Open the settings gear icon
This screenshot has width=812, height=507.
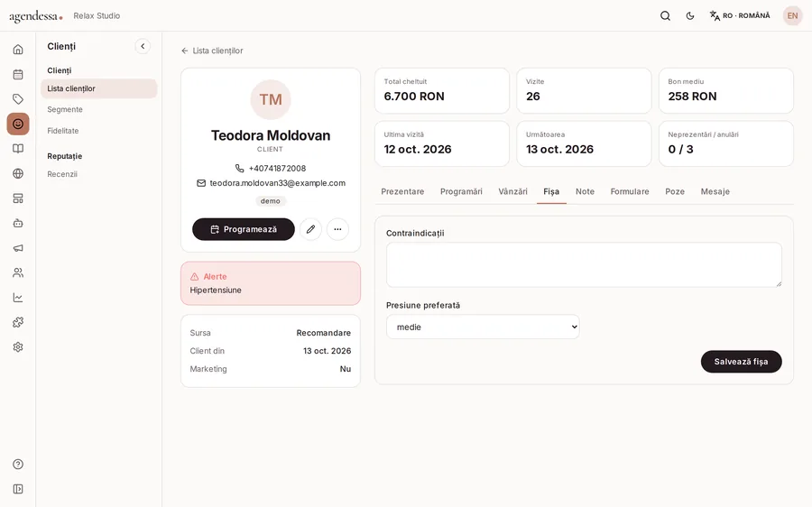point(18,347)
